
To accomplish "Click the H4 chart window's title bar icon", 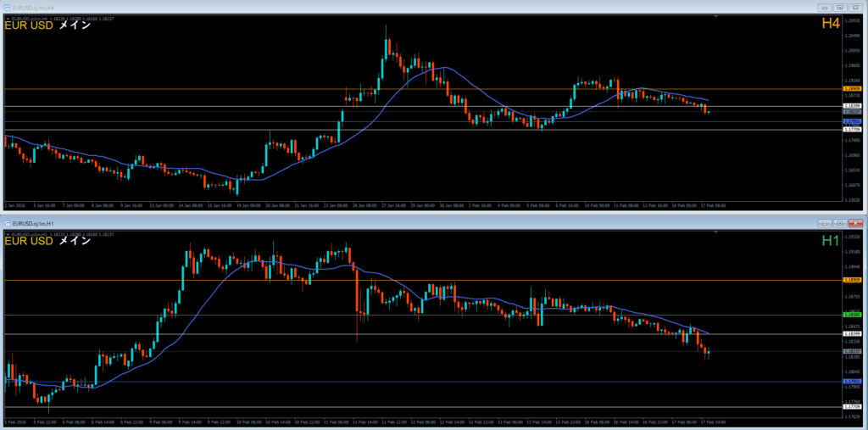I will coord(8,7).
